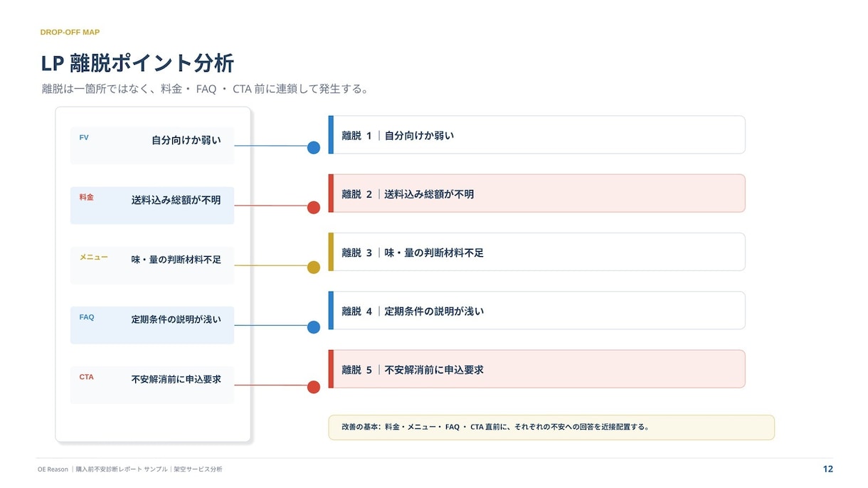Screen dimensions: 868x488
Task: Click the FV label in the left panel
Action: tap(84, 137)
